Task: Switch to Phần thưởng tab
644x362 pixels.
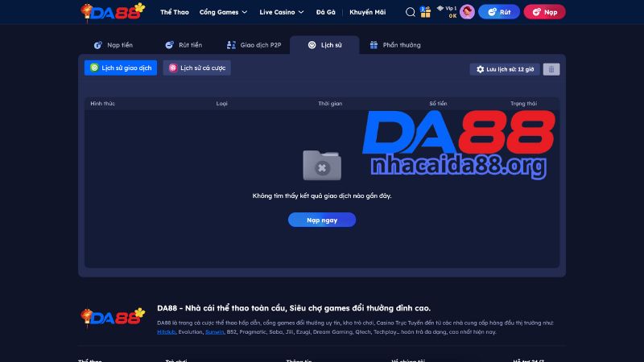Action: 395,45
